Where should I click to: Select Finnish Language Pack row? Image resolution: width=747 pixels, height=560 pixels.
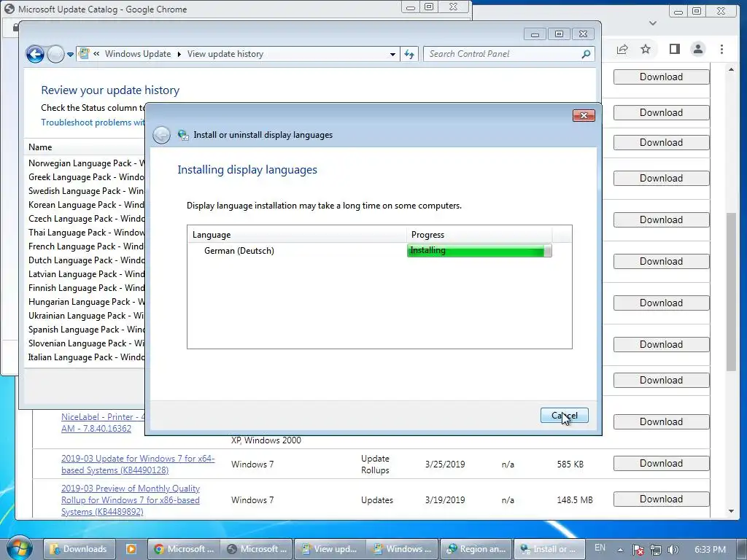(x=86, y=287)
